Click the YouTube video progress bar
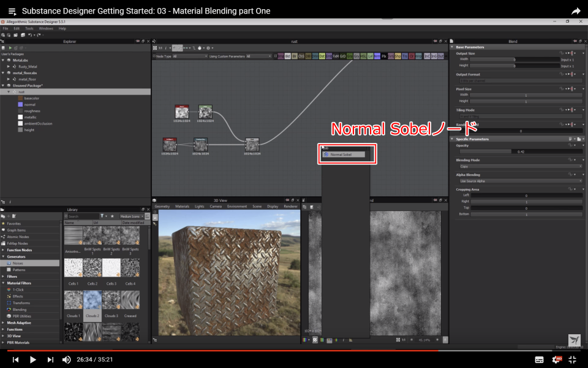The height and width of the screenshot is (368, 588). click(x=294, y=350)
